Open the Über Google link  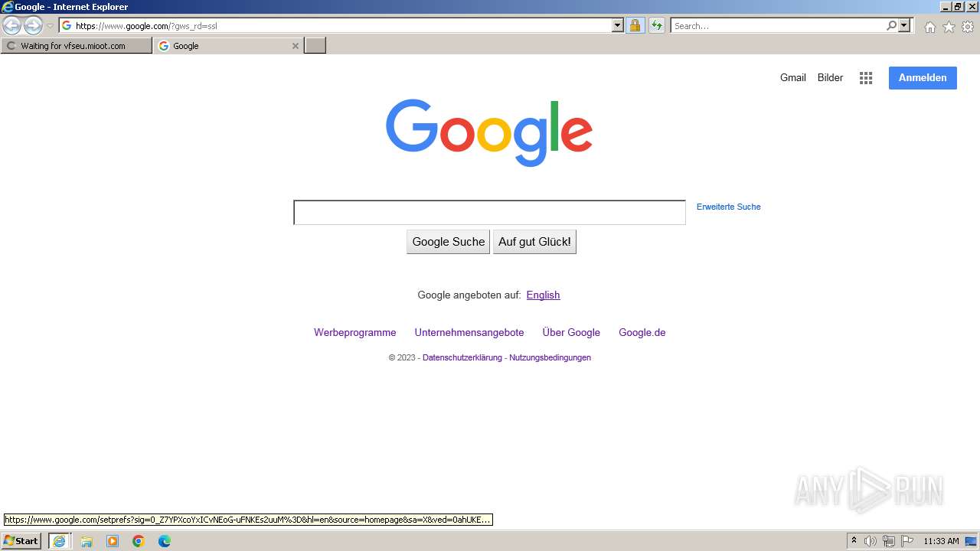(571, 332)
